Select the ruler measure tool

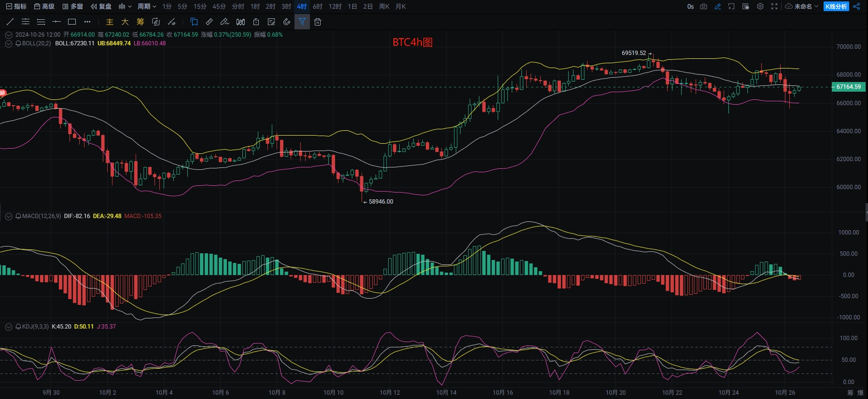coord(209,22)
